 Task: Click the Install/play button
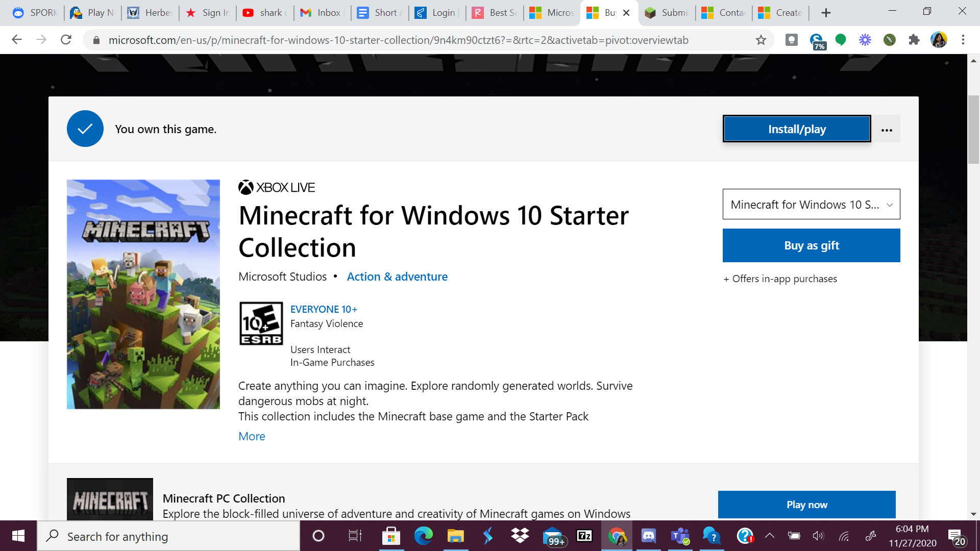[x=797, y=129]
